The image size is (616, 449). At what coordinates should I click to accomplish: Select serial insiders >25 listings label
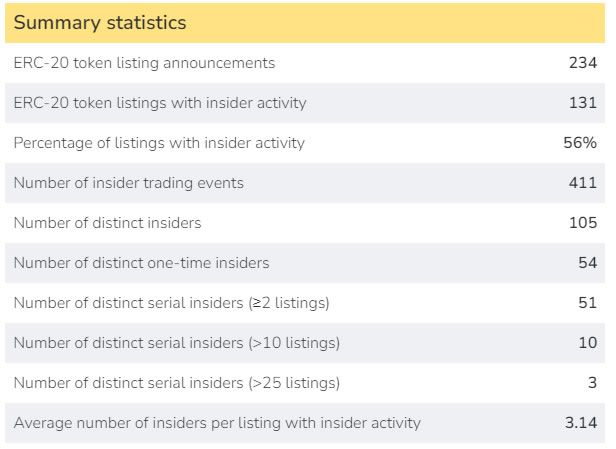(x=177, y=383)
